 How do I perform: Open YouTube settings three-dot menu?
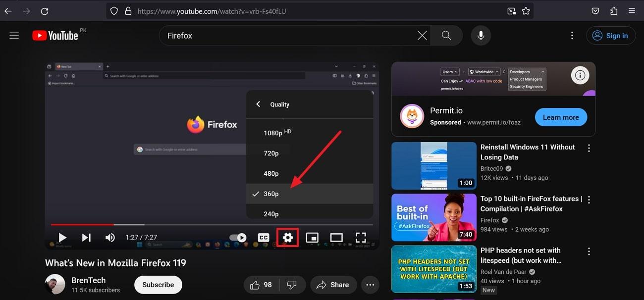572,36
